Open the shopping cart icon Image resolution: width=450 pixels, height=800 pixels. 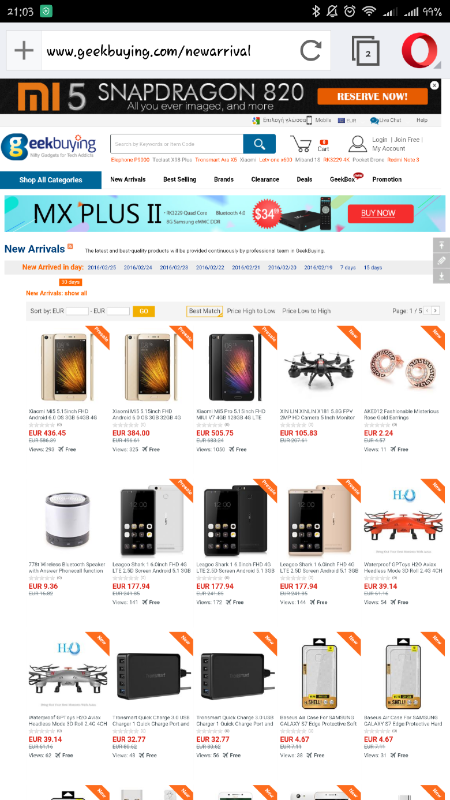pyautogui.click(x=301, y=144)
